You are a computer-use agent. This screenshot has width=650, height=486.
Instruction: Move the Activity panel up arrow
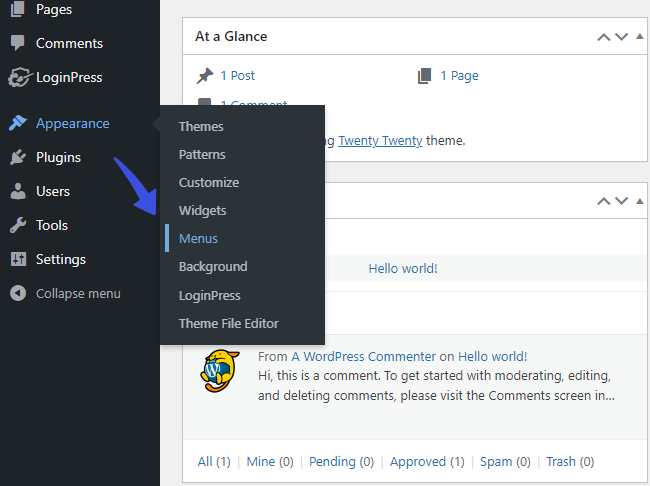[604, 201]
